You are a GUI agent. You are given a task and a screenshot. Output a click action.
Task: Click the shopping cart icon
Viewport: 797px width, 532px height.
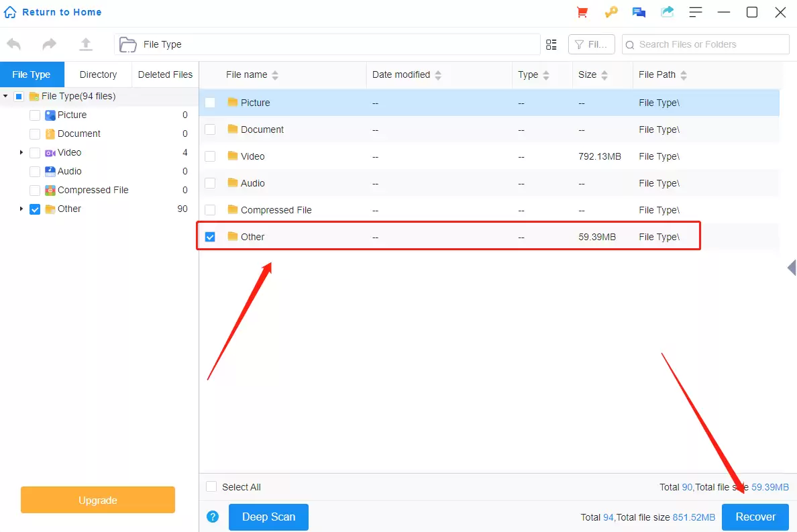click(582, 12)
